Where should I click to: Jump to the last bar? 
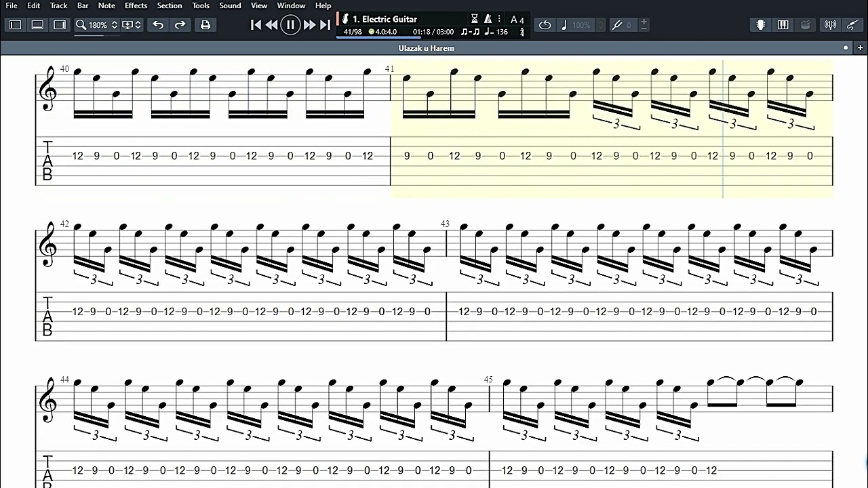pyautogui.click(x=325, y=25)
